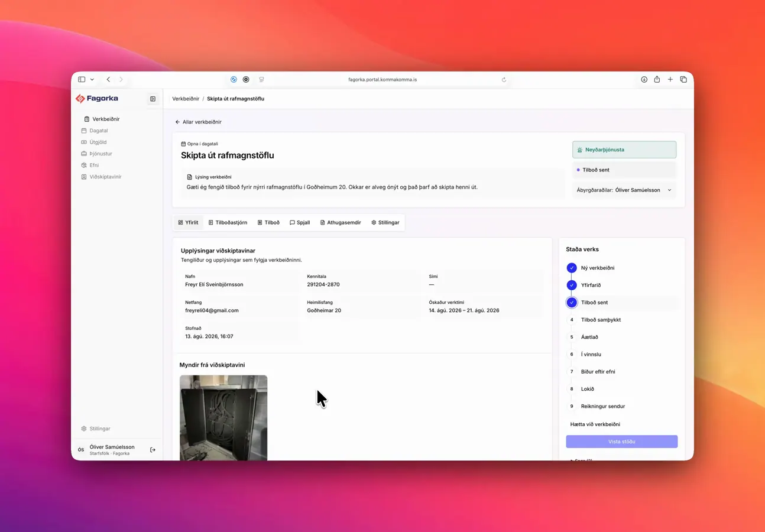Image resolution: width=765 pixels, height=532 pixels.
Task: Select step 7 Bíður eftir efni
Action: [621, 372]
